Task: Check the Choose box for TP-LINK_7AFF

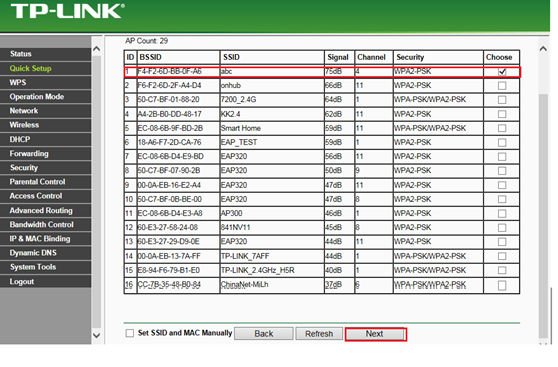Action: coord(502,256)
